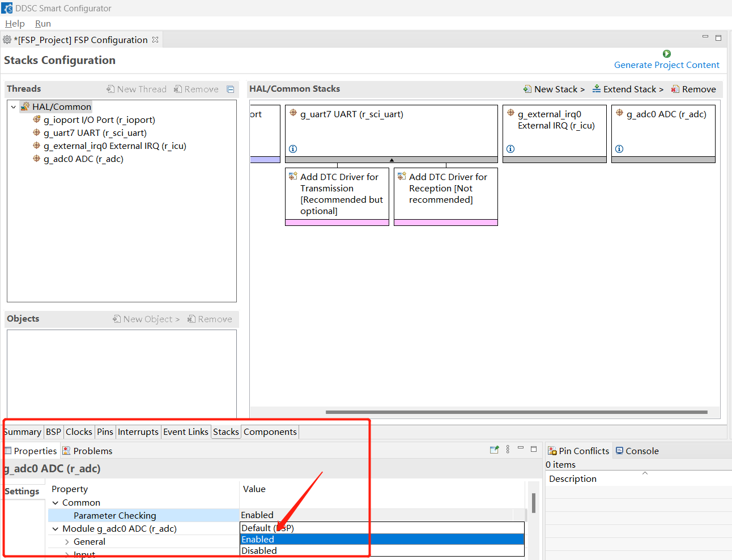Select g_external_irq0 External IRQ tree item
This screenshot has width=732, height=560.
click(x=109, y=146)
